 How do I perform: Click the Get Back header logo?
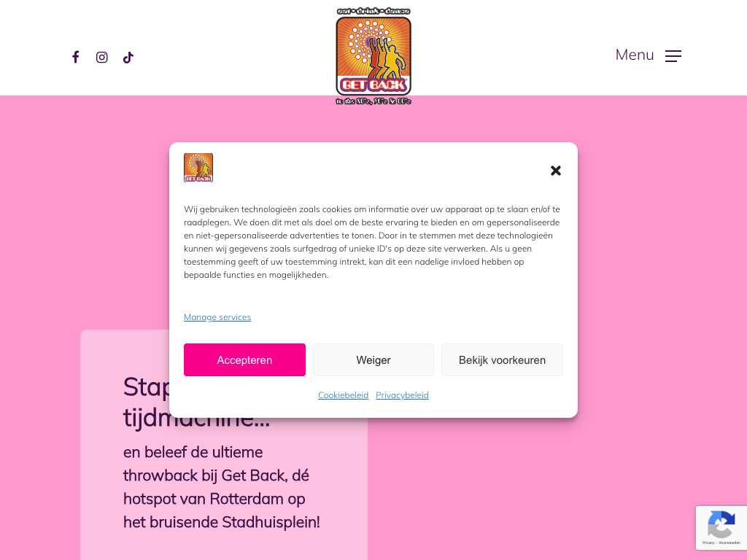[373, 56]
